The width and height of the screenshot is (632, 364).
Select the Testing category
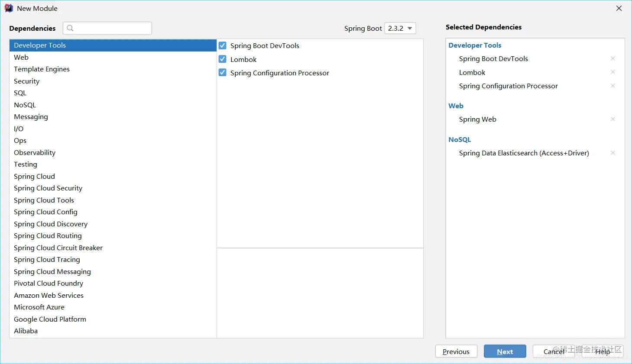tap(113, 164)
